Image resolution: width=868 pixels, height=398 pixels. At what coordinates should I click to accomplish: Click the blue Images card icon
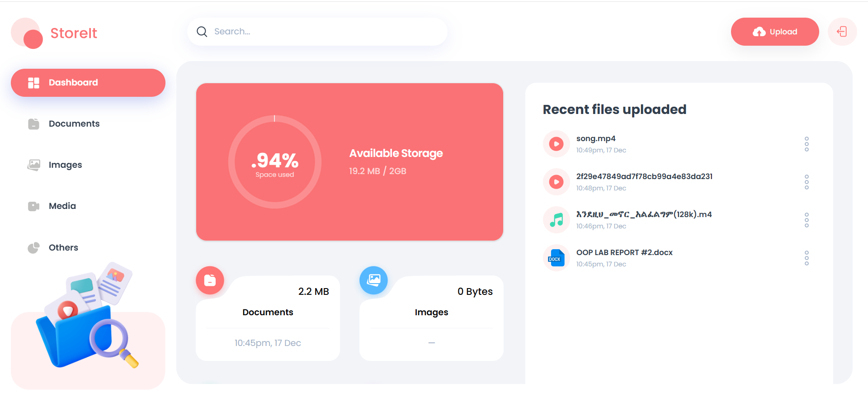pos(373,280)
